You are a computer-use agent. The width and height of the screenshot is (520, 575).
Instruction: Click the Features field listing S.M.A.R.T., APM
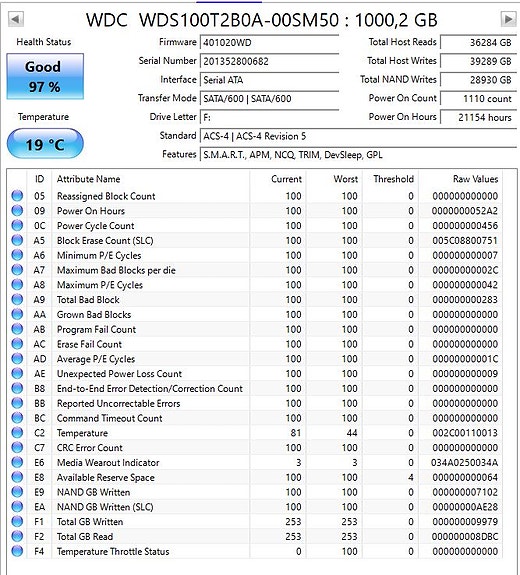click(358, 155)
